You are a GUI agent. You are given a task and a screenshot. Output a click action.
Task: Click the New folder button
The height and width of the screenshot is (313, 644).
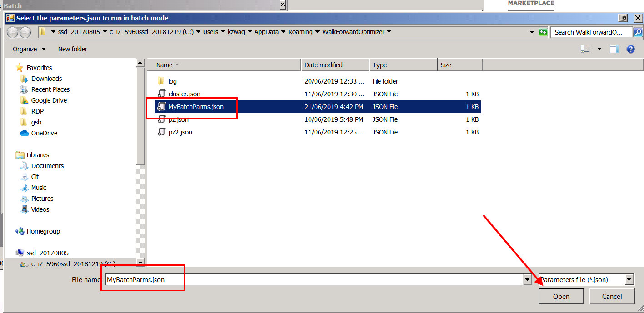click(x=73, y=49)
